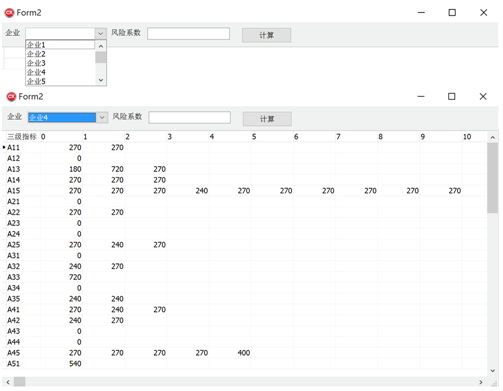Select row A35 label

(x=13, y=299)
